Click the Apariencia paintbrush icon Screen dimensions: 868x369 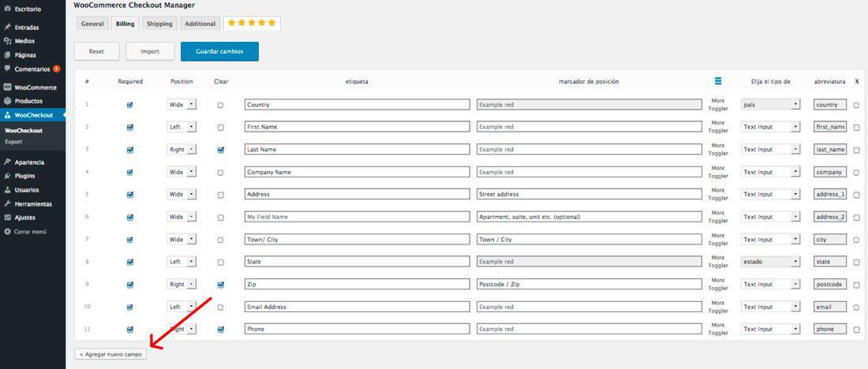(x=7, y=162)
